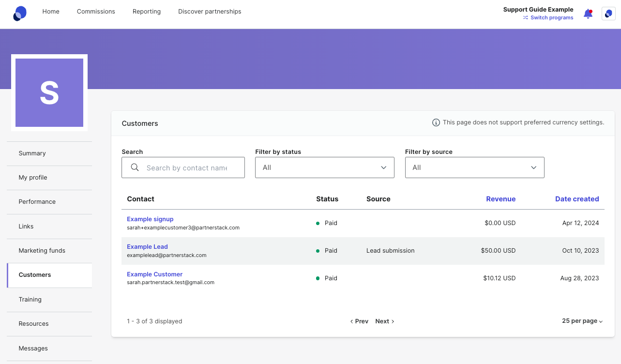
Task: Open the notifications bell
Action: (x=588, y=14)
